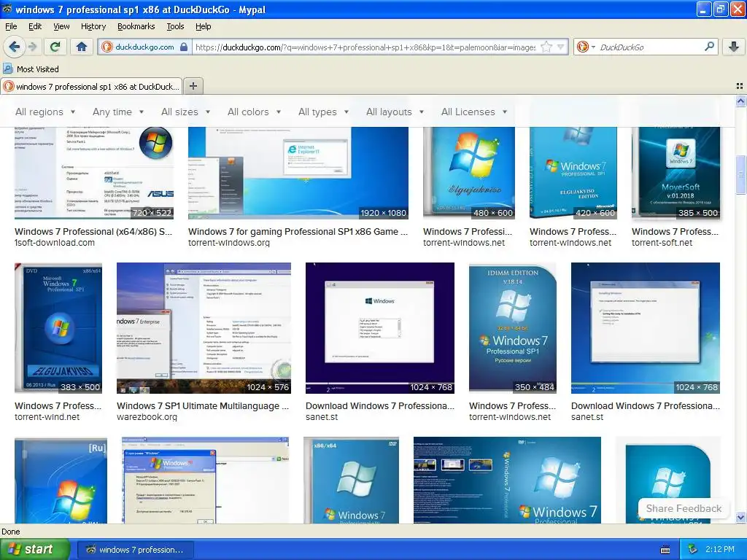
Task: Click the Windows Start button
Action: (x=35, y=550)
